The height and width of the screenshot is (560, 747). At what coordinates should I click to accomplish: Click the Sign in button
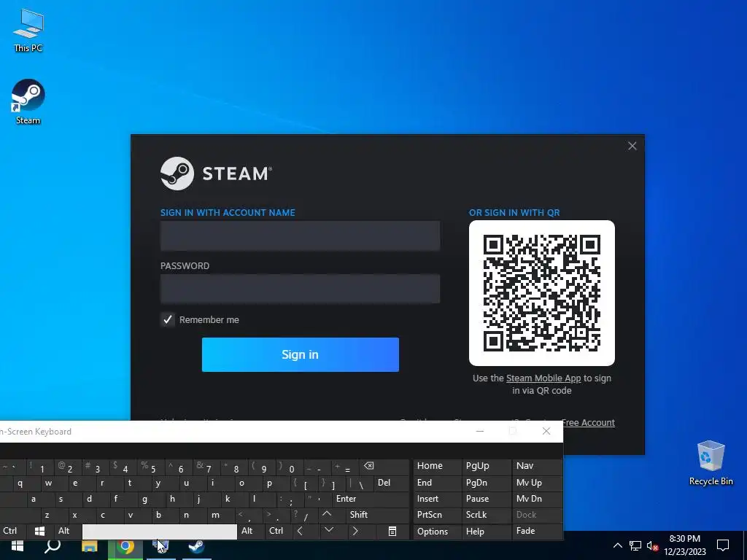(300, 355)
